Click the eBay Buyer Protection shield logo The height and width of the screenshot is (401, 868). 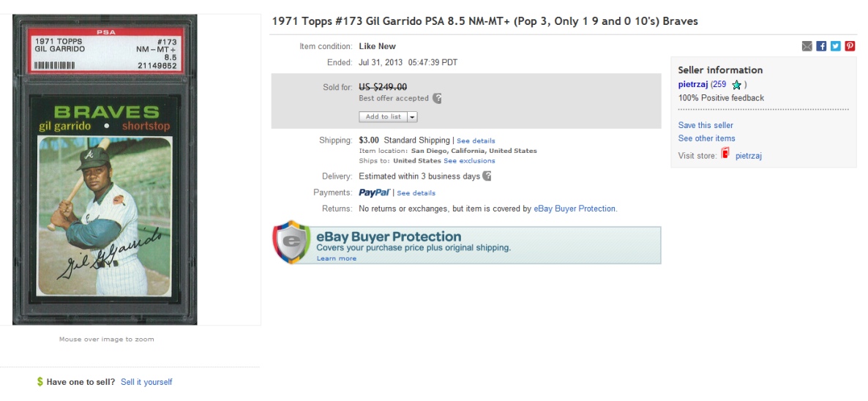point(291,242)
